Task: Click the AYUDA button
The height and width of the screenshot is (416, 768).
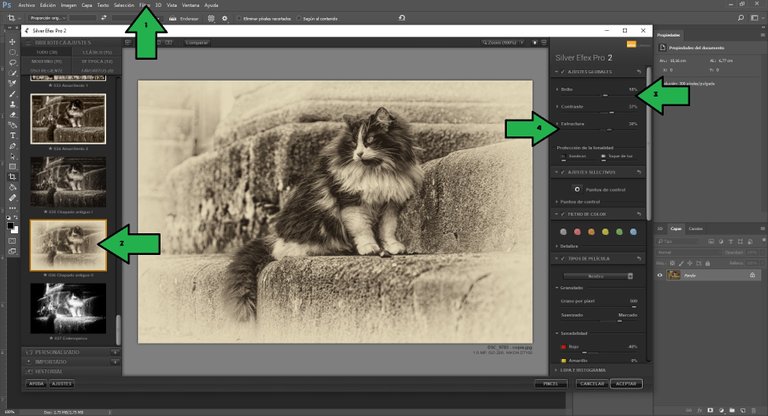Action: [x=36, y=384]
